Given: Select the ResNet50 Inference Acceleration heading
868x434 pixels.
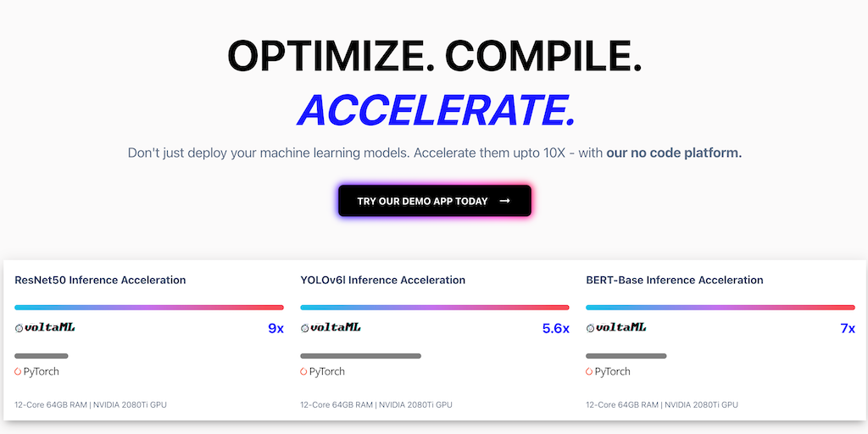Looking at the screenshot, I should (x=100, y=280).
